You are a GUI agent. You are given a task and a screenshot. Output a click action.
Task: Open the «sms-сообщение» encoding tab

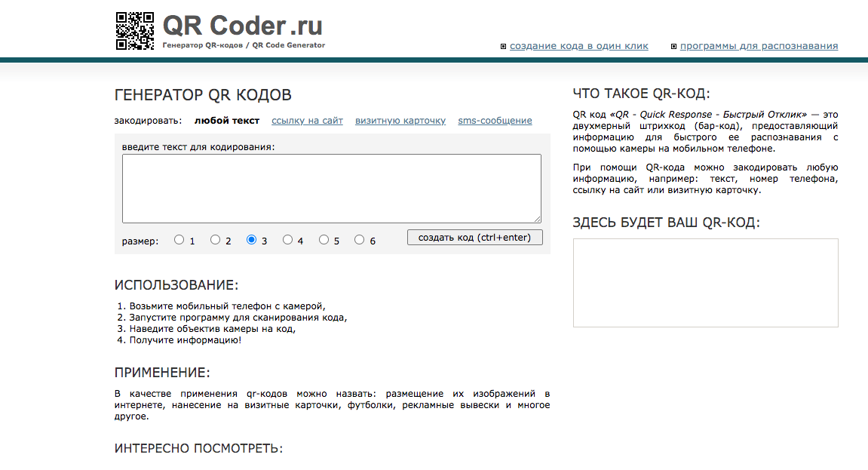click(x=495, y=121)
